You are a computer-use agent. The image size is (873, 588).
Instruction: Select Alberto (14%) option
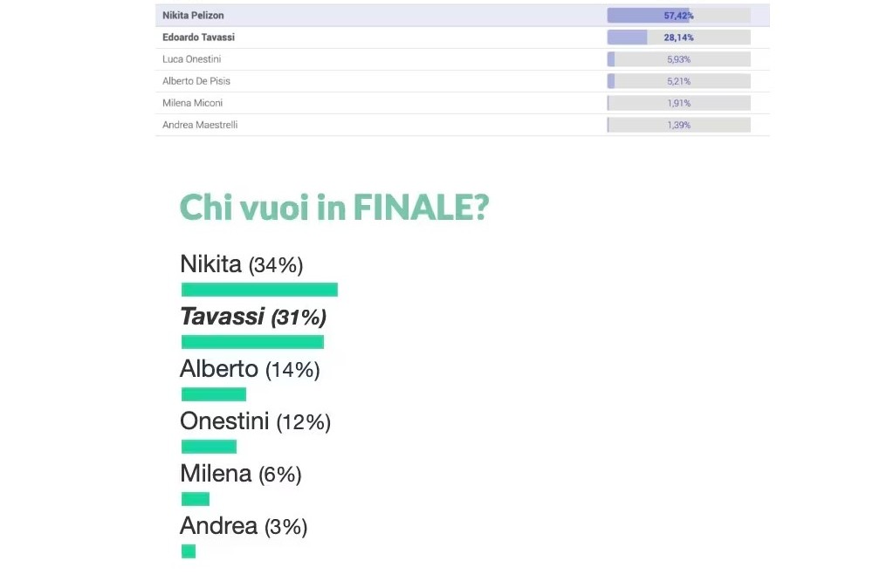(x=250, y=369)
